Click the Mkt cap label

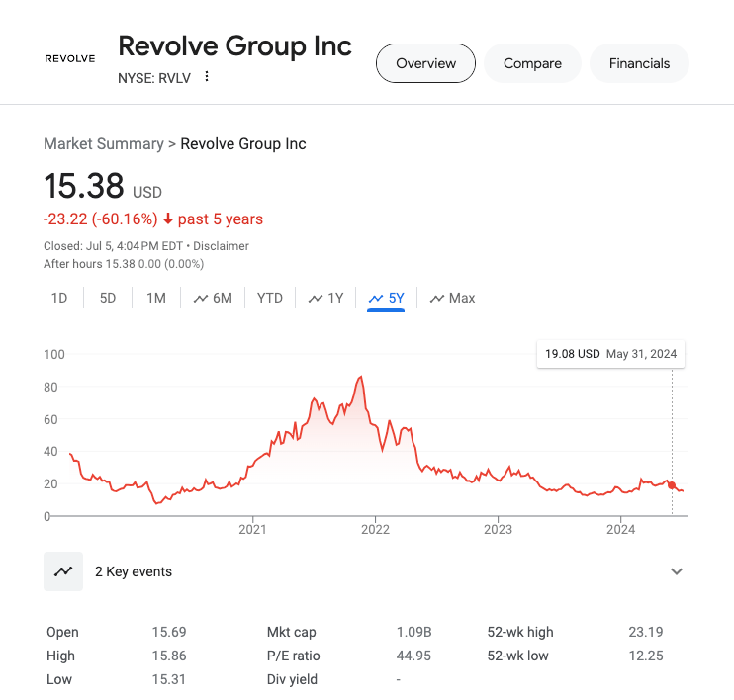coord(291,632)
